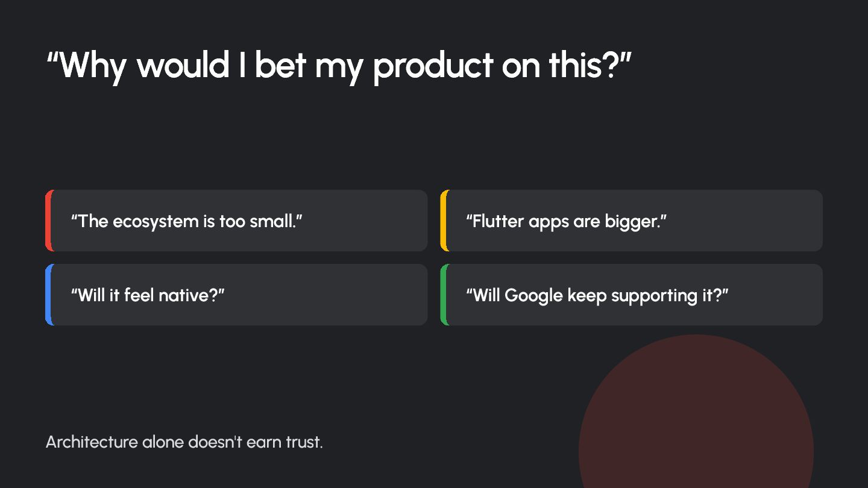Image resolution: width=868 pixels, height=488 pixels.
Task: Select the "Will Google keep supporting it?" card
Action: click(632, 295)
